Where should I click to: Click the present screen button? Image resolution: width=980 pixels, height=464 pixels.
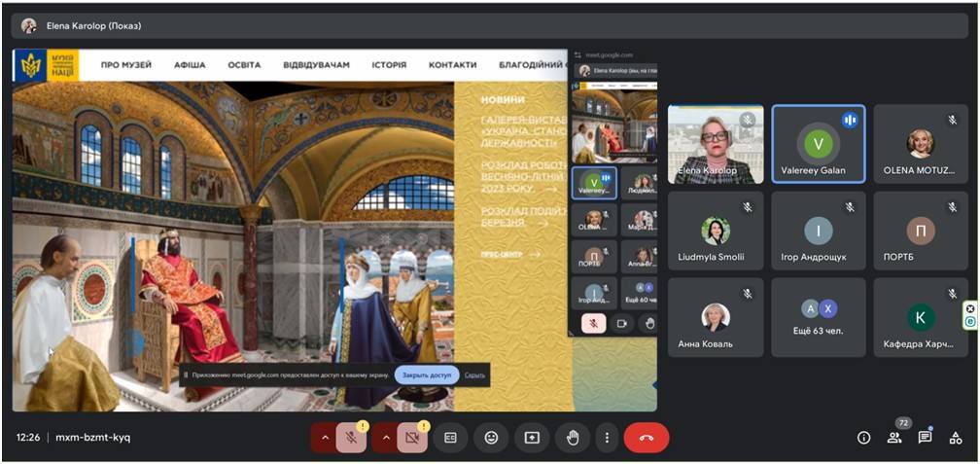tap(532, 438)
